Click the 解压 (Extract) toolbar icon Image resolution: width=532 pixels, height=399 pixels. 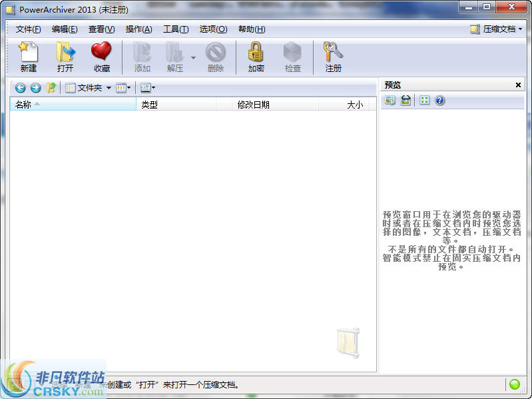[175, 57]
